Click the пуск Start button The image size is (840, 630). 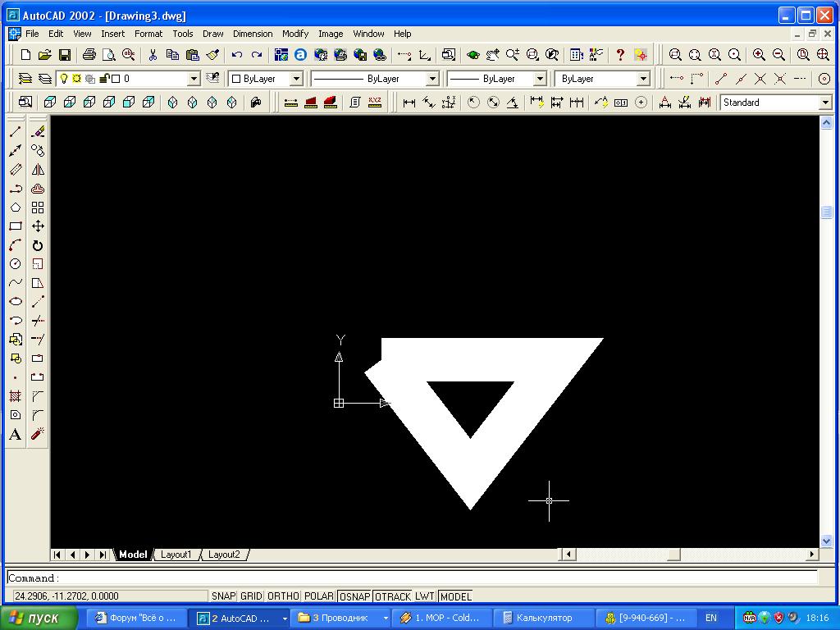(x=39, y=618)
